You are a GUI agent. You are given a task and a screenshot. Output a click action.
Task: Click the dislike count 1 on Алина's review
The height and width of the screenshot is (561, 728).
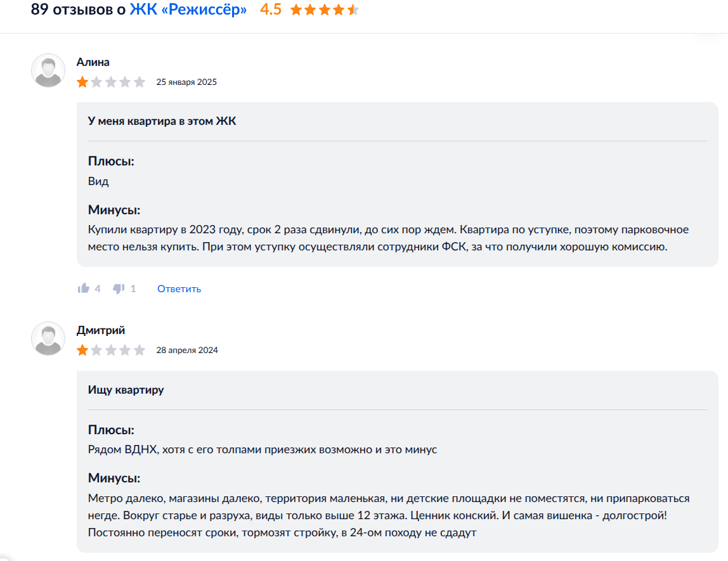pyautogui.click(x=133, y=288)
